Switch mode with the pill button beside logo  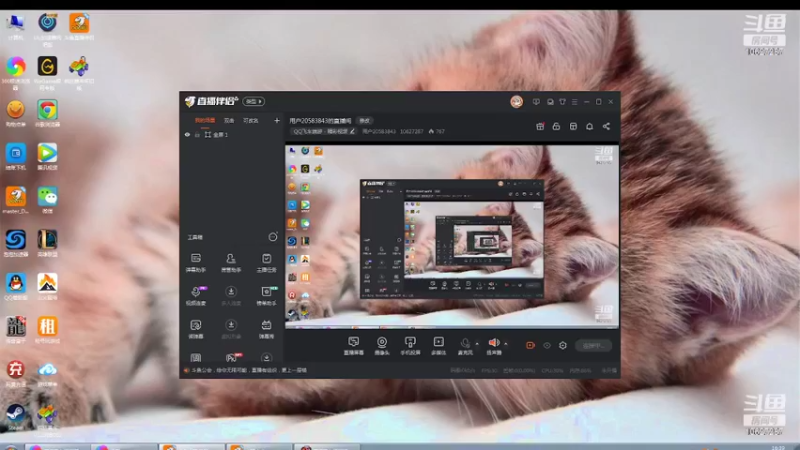[254, 102]
